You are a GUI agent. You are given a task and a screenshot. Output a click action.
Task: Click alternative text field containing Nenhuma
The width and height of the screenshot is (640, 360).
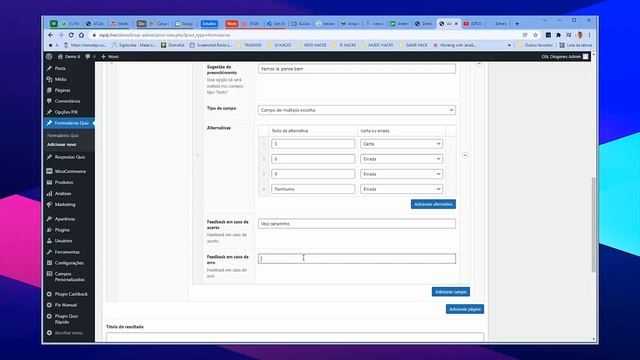(313, 189)
